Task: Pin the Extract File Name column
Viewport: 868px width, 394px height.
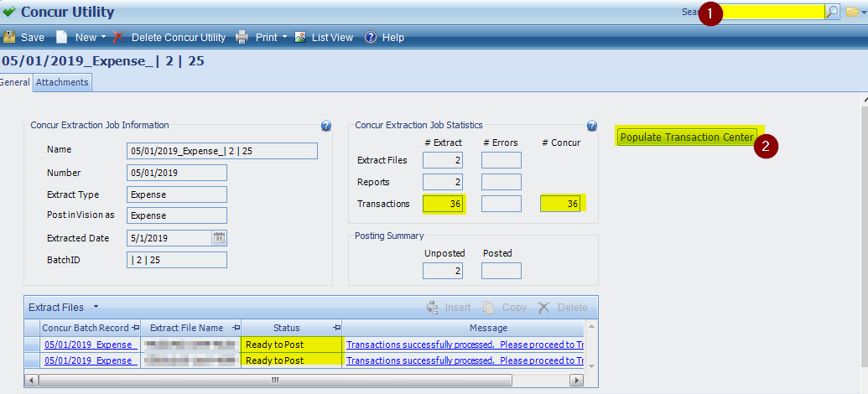Action: (236, 328)
